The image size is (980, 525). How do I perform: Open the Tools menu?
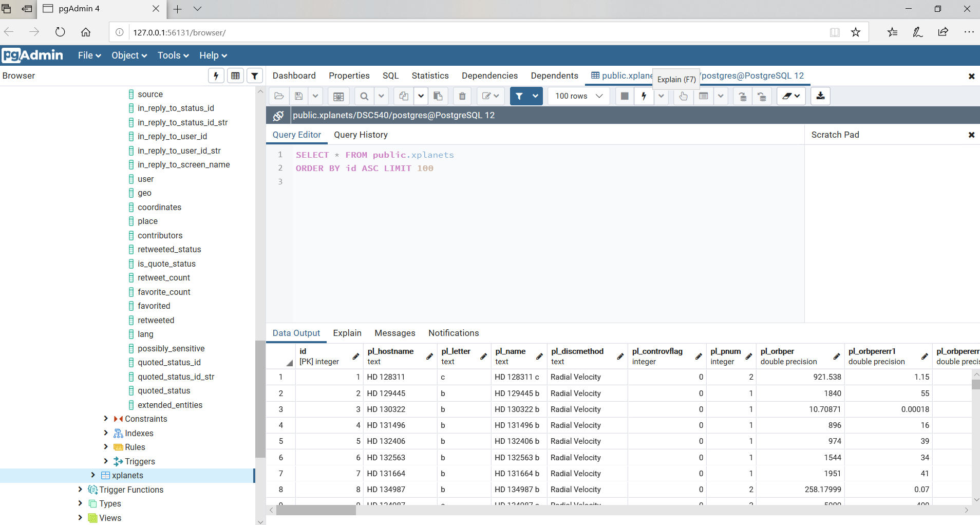click(x=173, y=55)
